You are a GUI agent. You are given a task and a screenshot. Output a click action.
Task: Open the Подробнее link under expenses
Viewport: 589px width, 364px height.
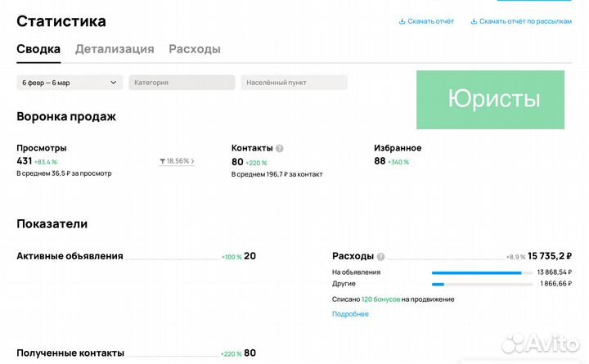[x=350, y=314]
